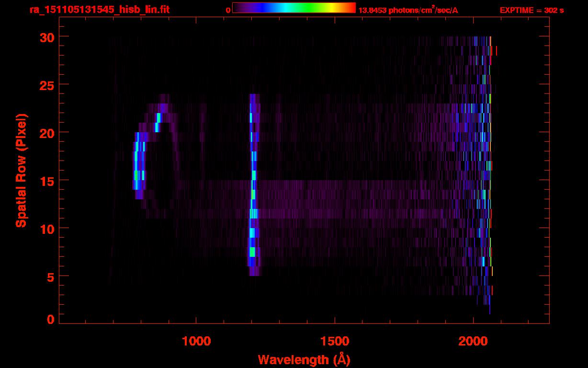Screen dimensions: 588x368
Task: Click the vertical emission line near 1200 Å
Action: (253, 184)
